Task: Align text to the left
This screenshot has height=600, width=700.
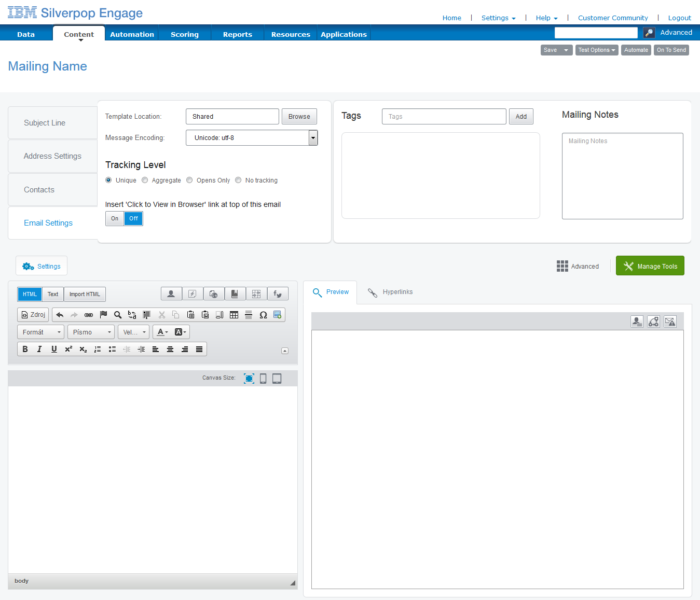Action: [156, 349]
